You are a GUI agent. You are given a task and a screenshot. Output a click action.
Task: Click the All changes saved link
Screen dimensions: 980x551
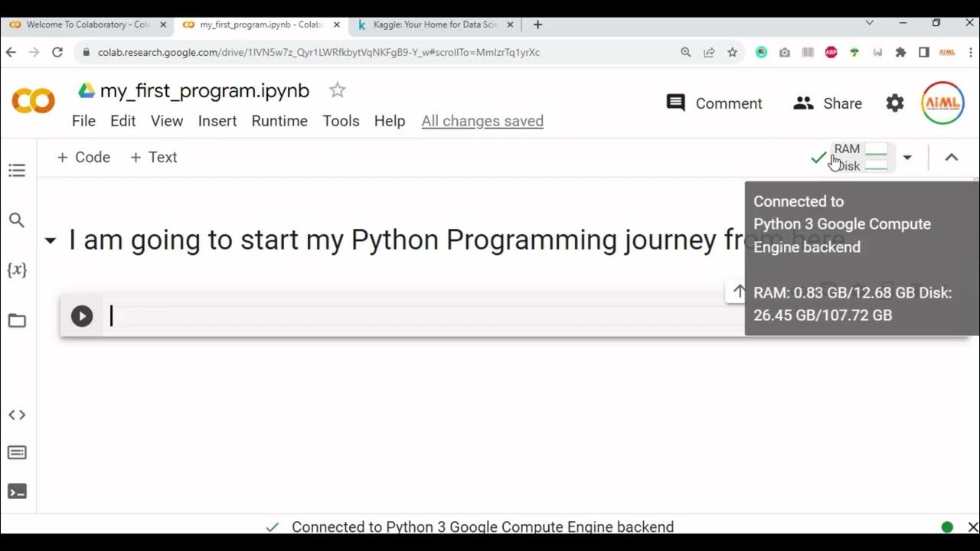tap(482, 121)
